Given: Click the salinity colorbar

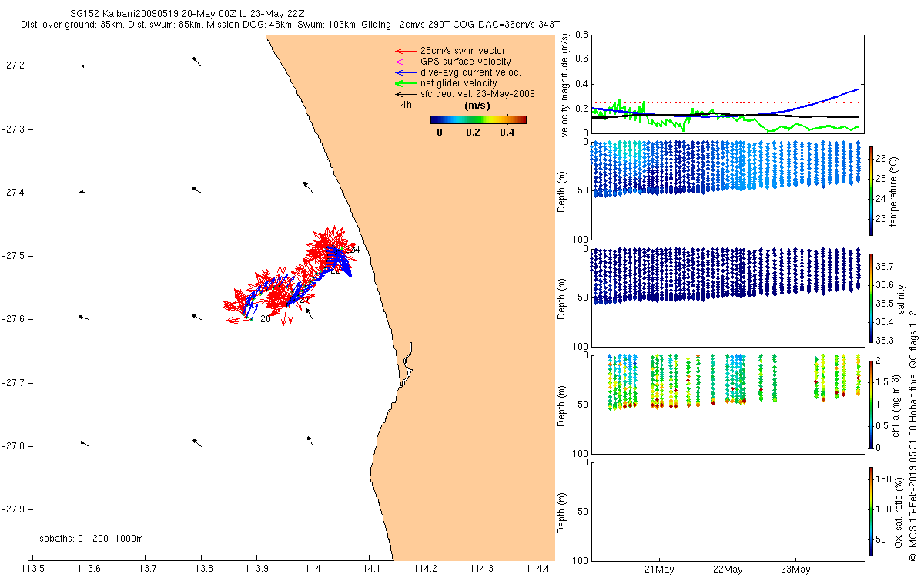Looking at the screenshot, I should click(x=871, y=297).
